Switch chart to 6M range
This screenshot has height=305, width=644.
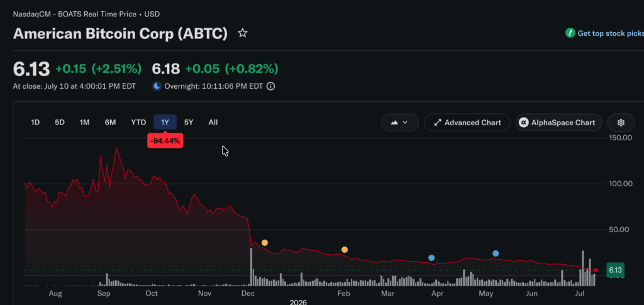pyautogui.click(x=110, y=123)
